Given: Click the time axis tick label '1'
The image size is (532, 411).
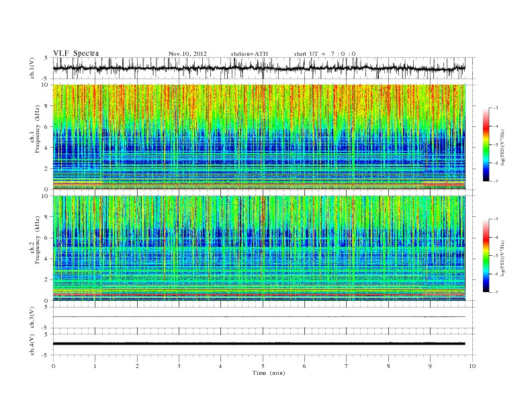Looking at the screenshot, I should (95, 366).
